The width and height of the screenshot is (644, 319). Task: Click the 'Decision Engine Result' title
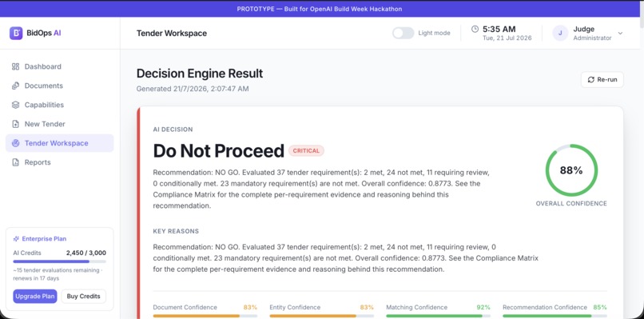[x=200, y=74]
